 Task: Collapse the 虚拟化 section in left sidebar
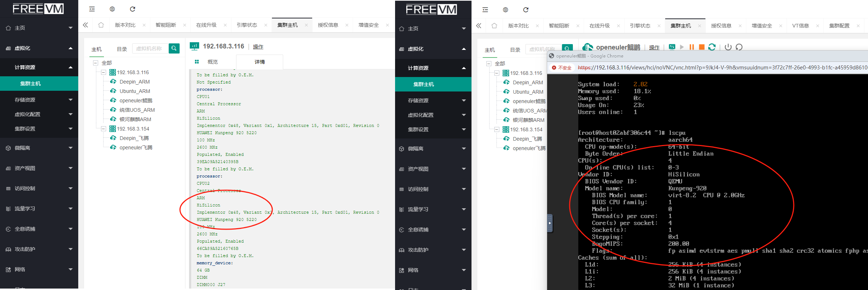click(39, 48)
